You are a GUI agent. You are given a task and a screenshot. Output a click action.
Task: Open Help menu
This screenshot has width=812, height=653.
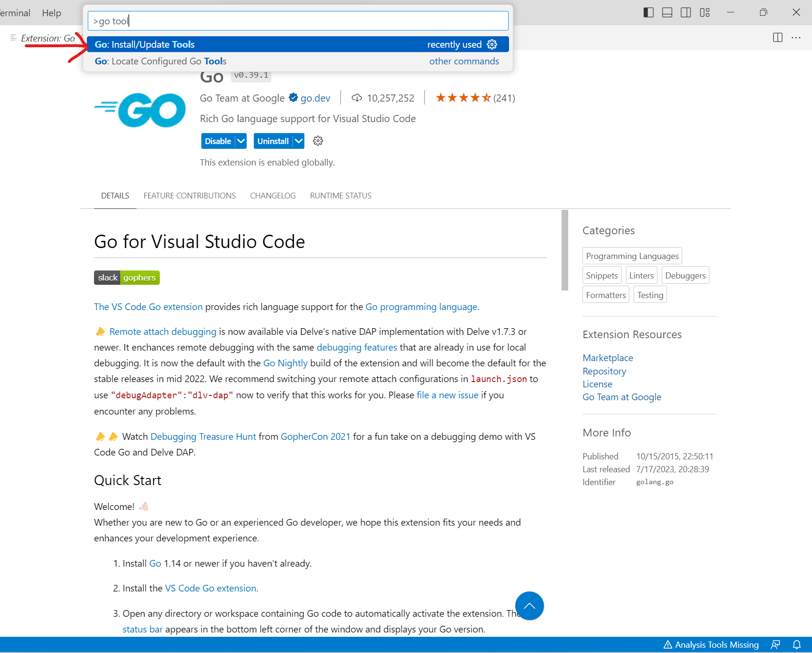coord(52,13)
